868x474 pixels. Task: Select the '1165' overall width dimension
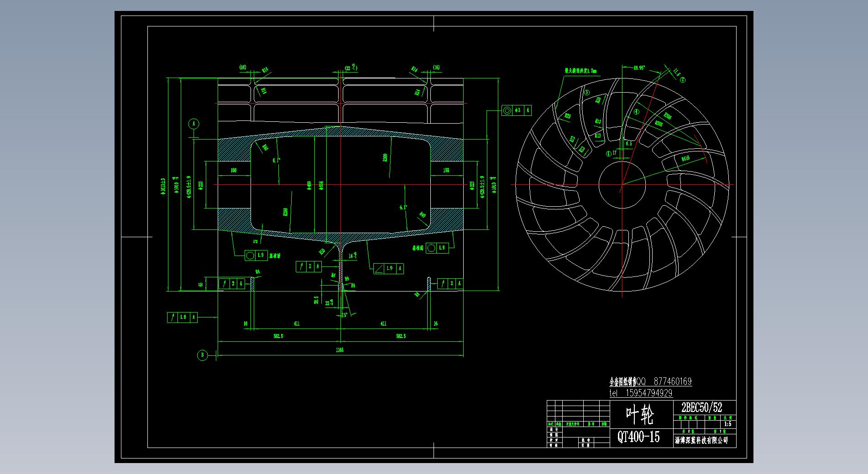[x=340, y=350]
